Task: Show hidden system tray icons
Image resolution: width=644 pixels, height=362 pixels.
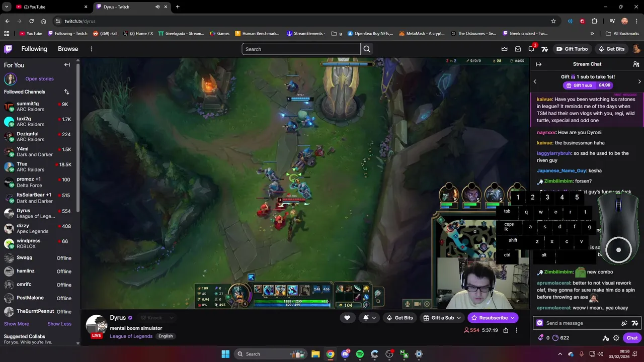Action: (559, 354)
